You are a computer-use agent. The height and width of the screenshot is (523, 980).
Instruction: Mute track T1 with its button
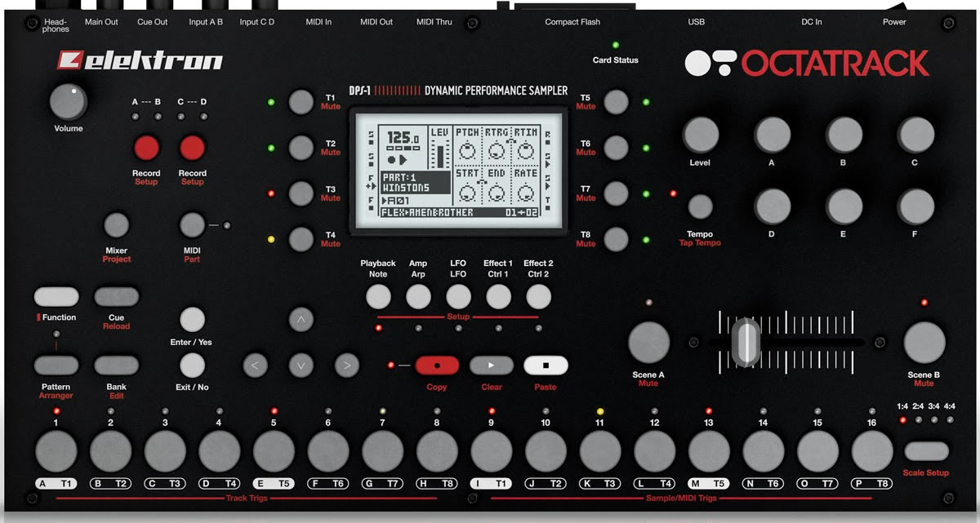(x=301, y=102)
